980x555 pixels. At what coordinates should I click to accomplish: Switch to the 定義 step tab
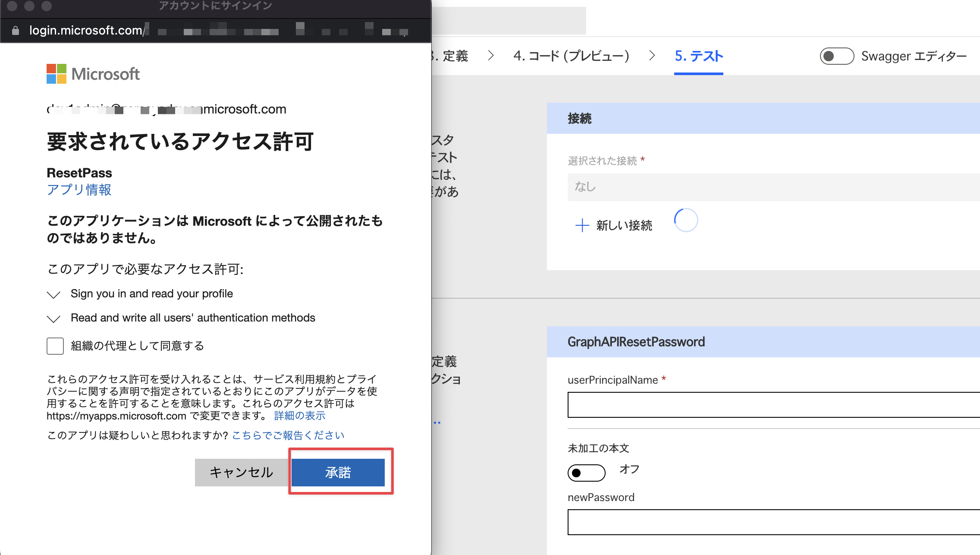click(x=450, y=56)
